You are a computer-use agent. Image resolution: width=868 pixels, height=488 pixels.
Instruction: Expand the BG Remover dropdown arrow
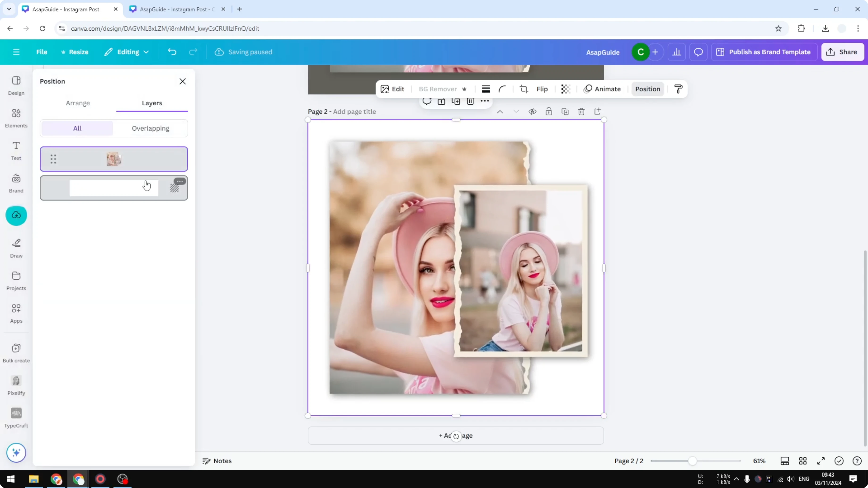tap(465, 89)
